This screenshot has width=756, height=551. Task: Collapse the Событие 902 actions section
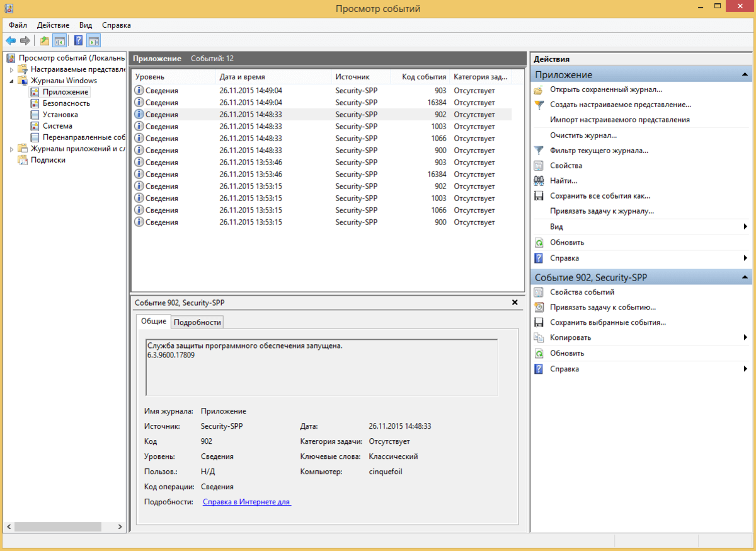point(745,277)
